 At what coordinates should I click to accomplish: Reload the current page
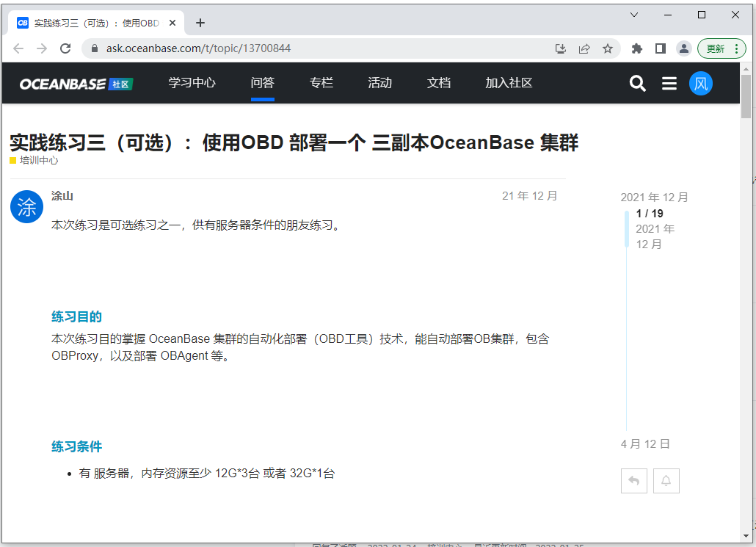pyautogui.click(x=65, y=48)
